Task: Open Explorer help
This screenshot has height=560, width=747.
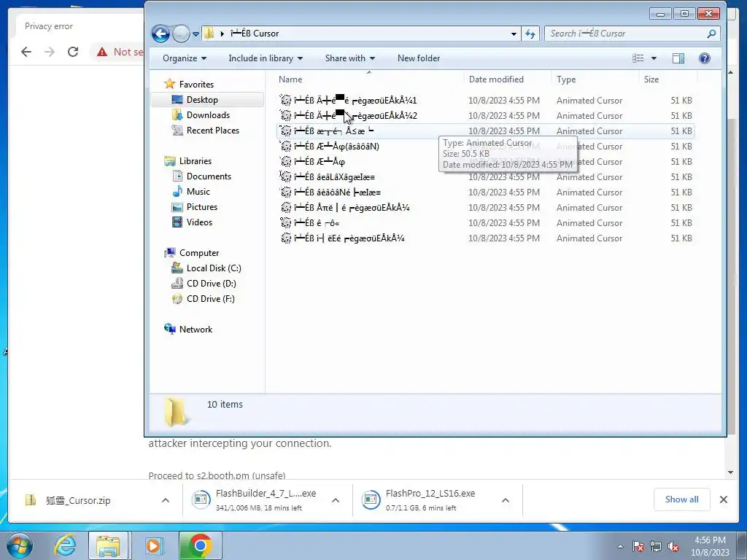Action: click(x=705, y=58)
